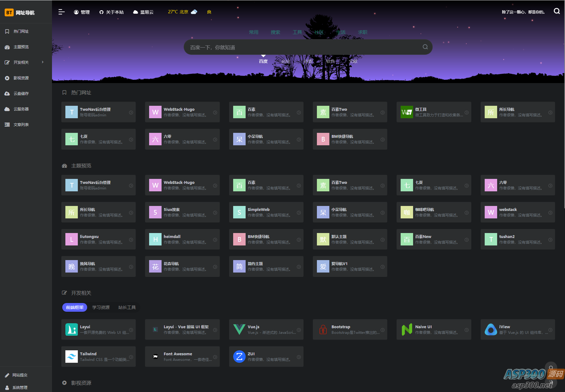565x392 pixels.
Task: Select the 搜索 search category tab
Action: 275,32
